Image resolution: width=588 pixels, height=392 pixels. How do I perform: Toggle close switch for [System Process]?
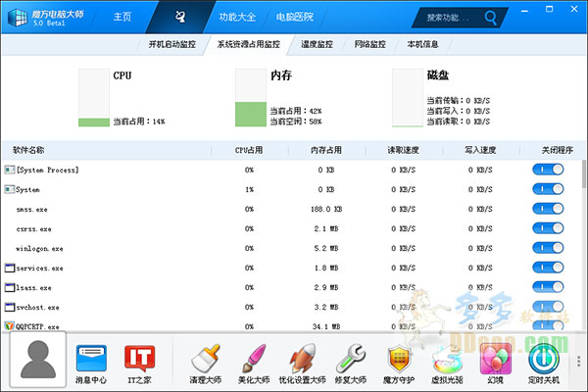click(x=548, y=170)
